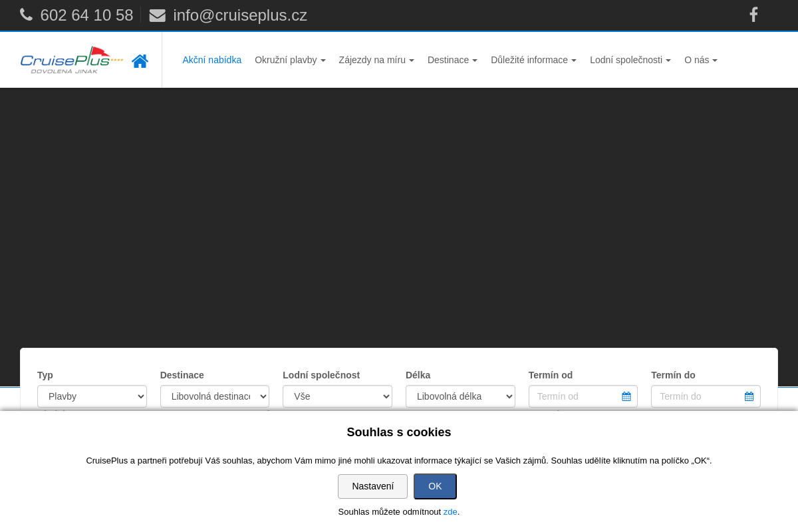Screen dimensions: 798x532
Task: Open calendar icon in Termín od field
Action: 626,396
